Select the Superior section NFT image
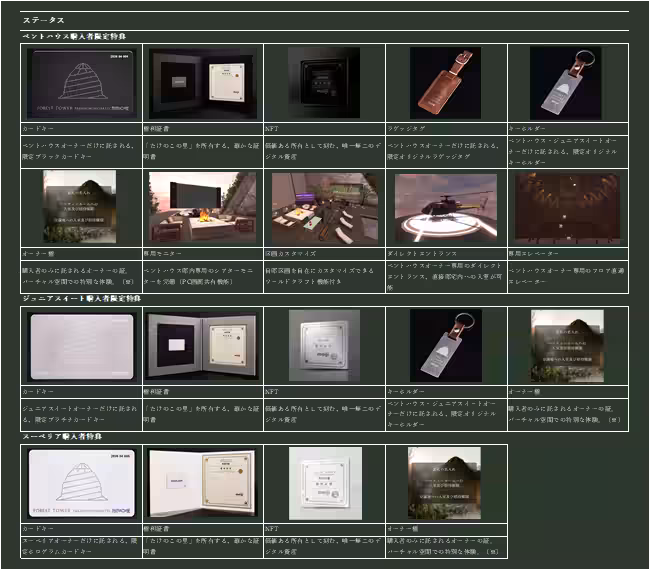Screen dimensions: 650x570 click(x=324, y=483)
